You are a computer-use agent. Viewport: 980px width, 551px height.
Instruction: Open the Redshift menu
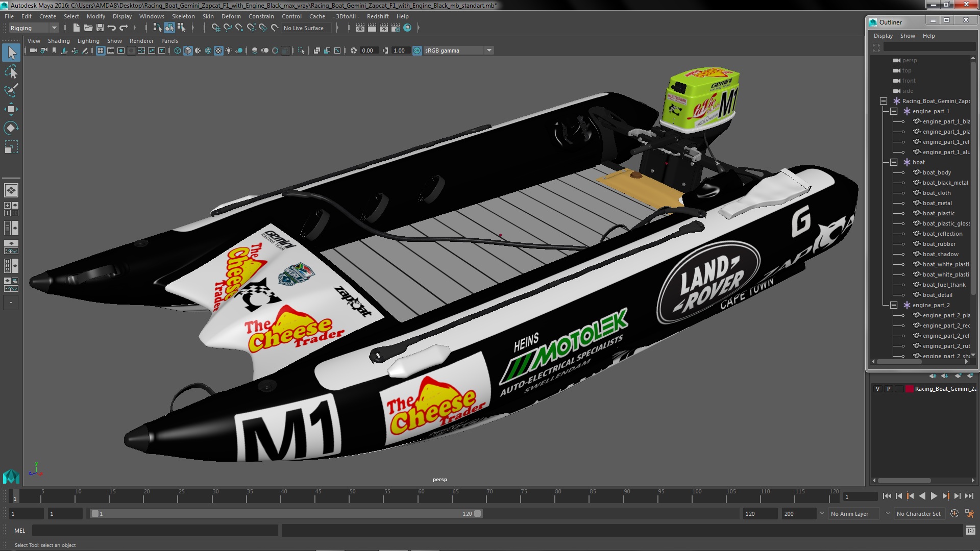tap(378, 16)
